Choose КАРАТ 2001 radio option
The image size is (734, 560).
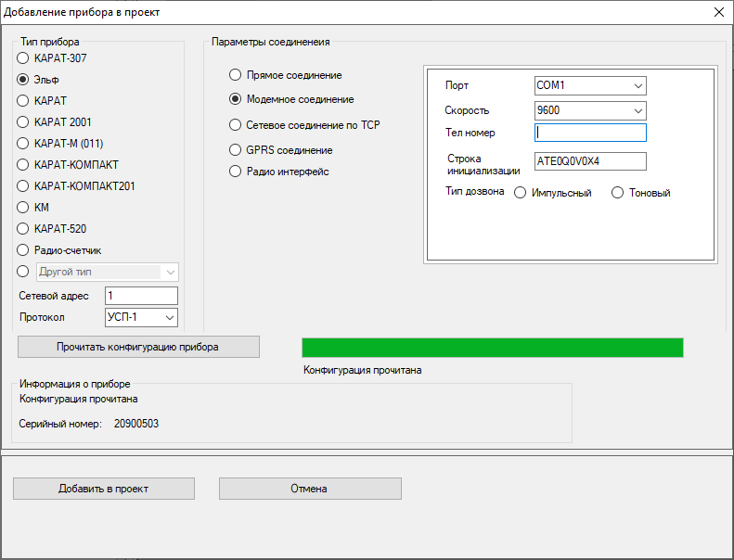(x=24, y=121)
